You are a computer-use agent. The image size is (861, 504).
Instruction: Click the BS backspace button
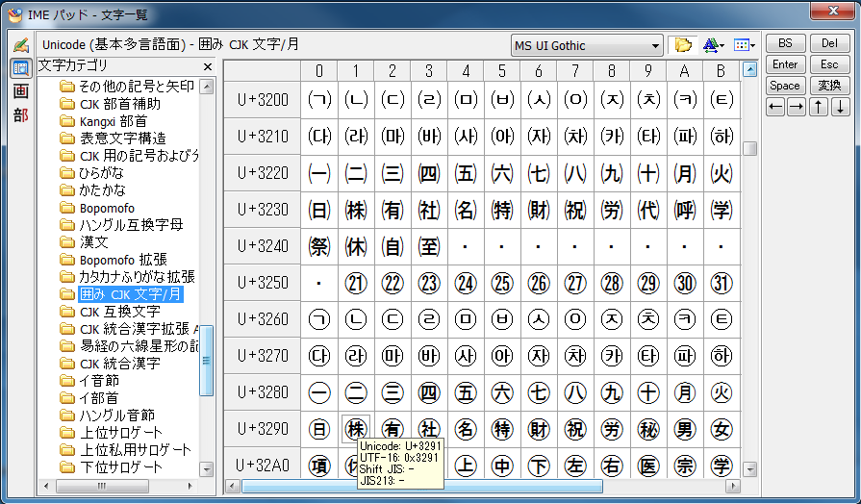[786, 43]
